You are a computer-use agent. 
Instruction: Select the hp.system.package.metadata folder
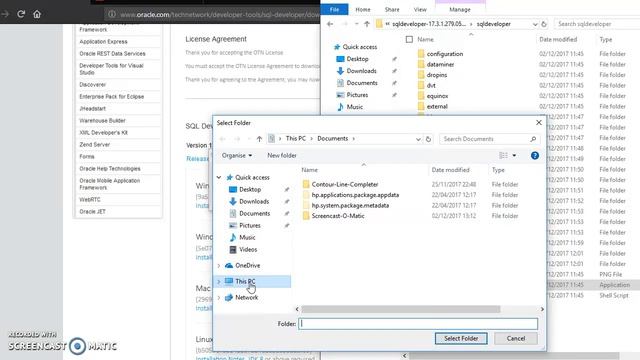[350, 205]
